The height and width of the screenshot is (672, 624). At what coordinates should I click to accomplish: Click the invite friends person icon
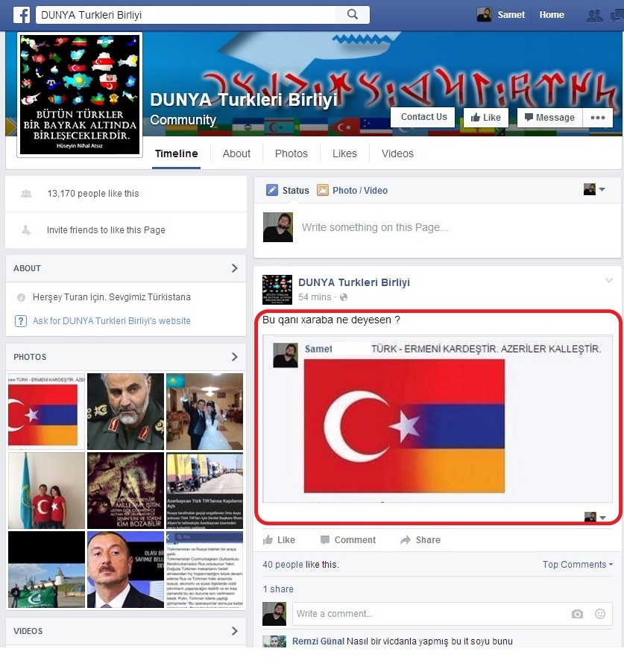click(x=26, y=230)
